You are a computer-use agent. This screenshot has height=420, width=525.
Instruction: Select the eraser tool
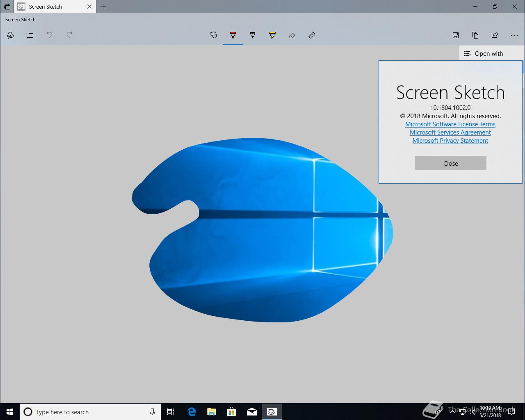tap(292, 35)
